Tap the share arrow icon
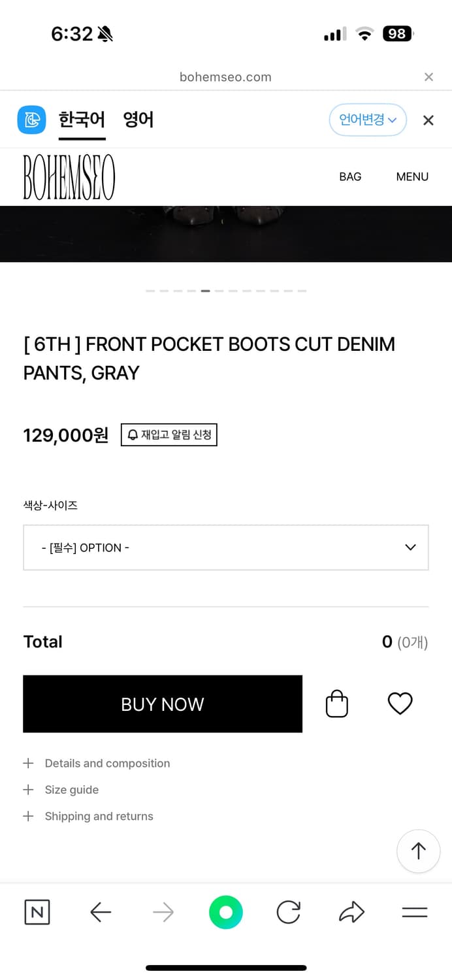Screen dimensions: 452x980 click(x=351, y=912)
